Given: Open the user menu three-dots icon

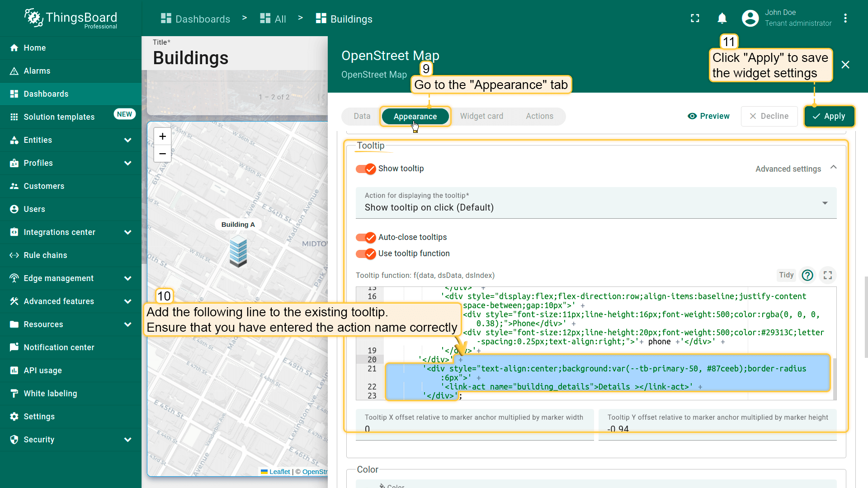Looking at the screenshot, I should pyautogui.click(x=845, y=19).
